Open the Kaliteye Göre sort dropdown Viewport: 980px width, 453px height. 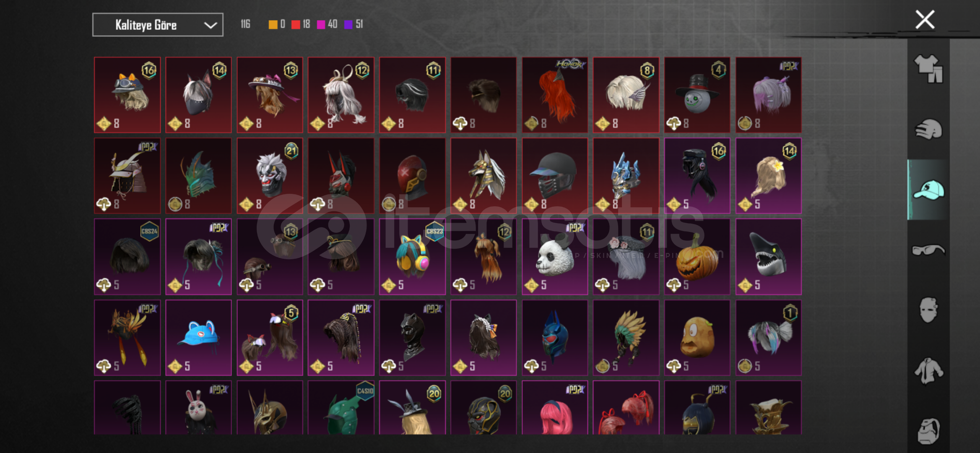point(158,25)
